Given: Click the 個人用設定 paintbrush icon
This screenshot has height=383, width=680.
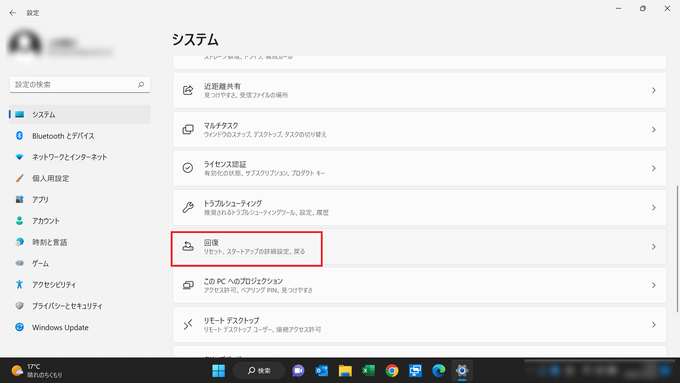Looking at the screenshot, I should click(x=20, y=178).
